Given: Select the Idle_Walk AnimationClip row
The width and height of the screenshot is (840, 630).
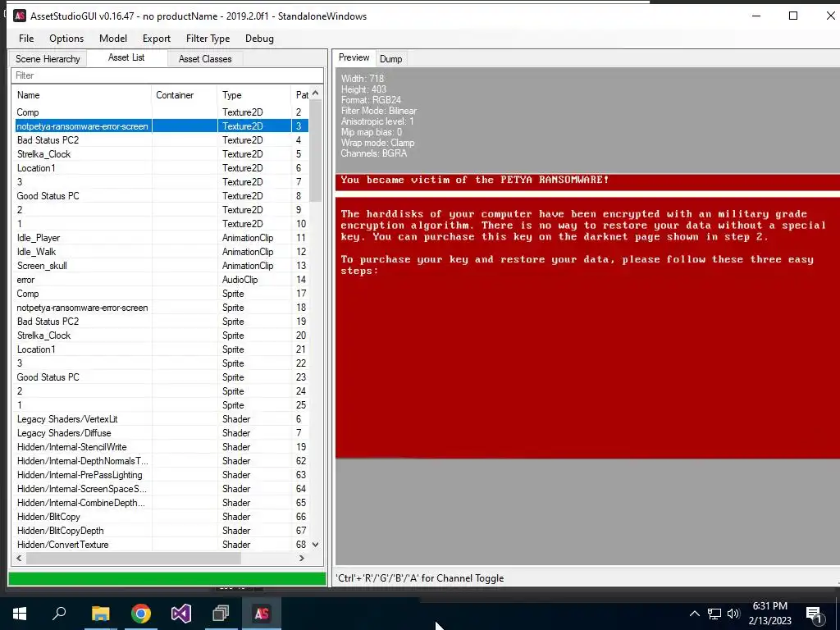Looking at the screenshot, I should [161, 252].
